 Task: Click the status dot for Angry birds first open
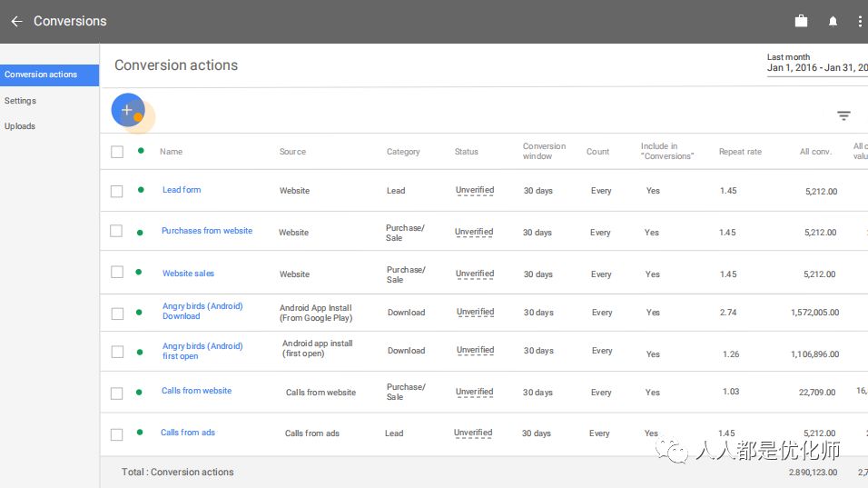(x=140, y=353)
